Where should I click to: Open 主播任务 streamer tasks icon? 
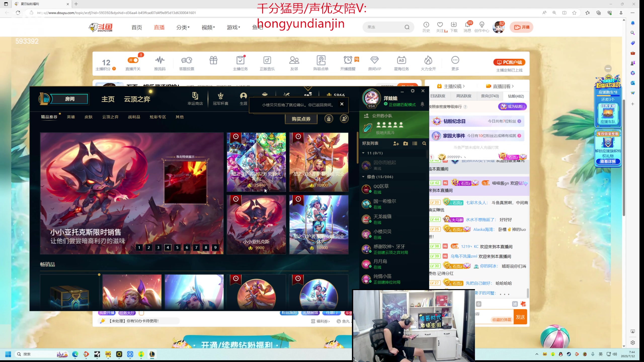tap(240, 63)
